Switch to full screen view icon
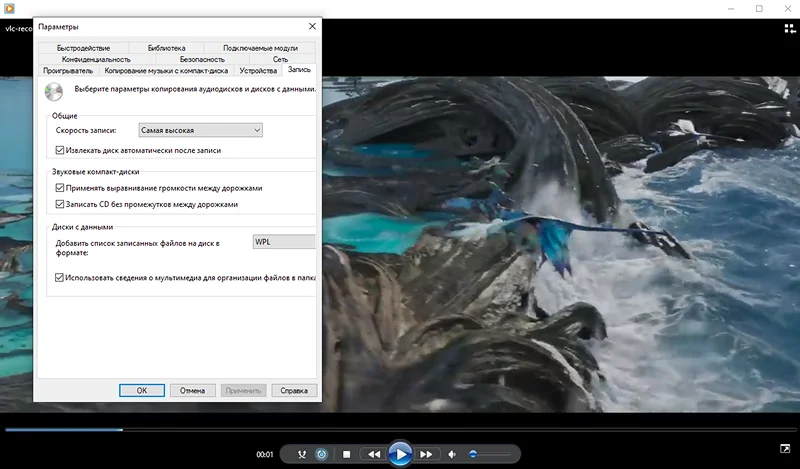The width and height of the screenshot is (800, 469). coord(785,449)
